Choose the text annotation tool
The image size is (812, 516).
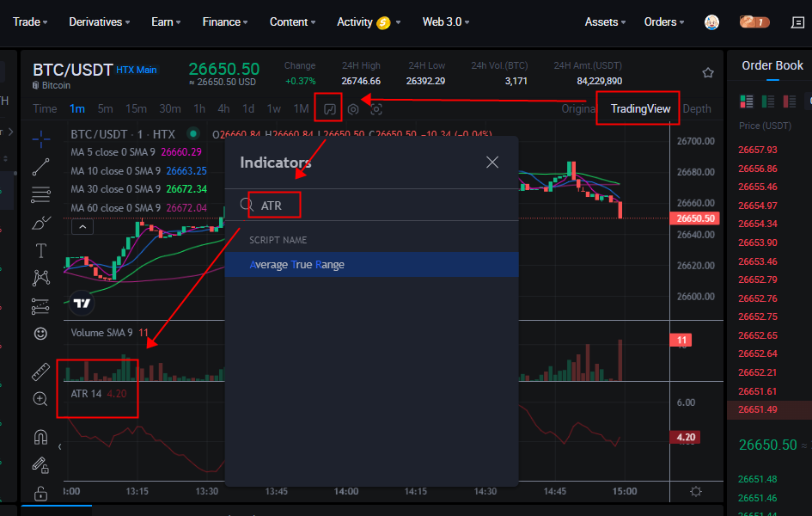(40, 250)
